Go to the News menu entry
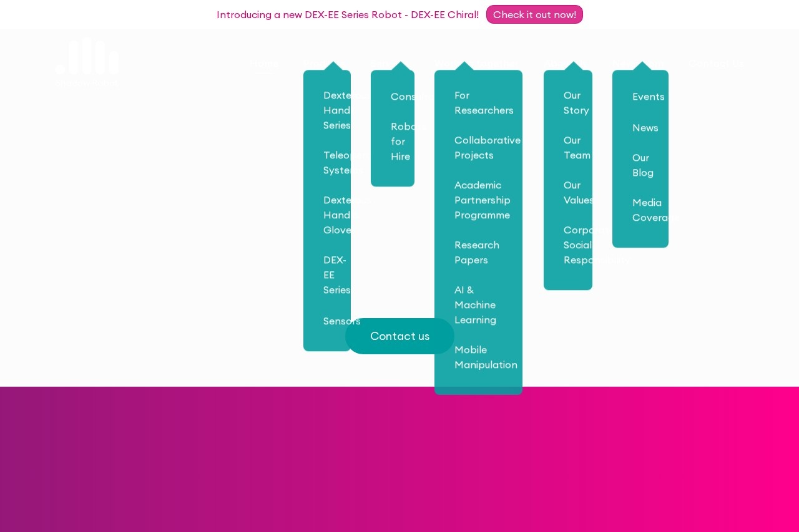Image resolution: width=799 pixels, height=532 pixels. click(645, 128)
